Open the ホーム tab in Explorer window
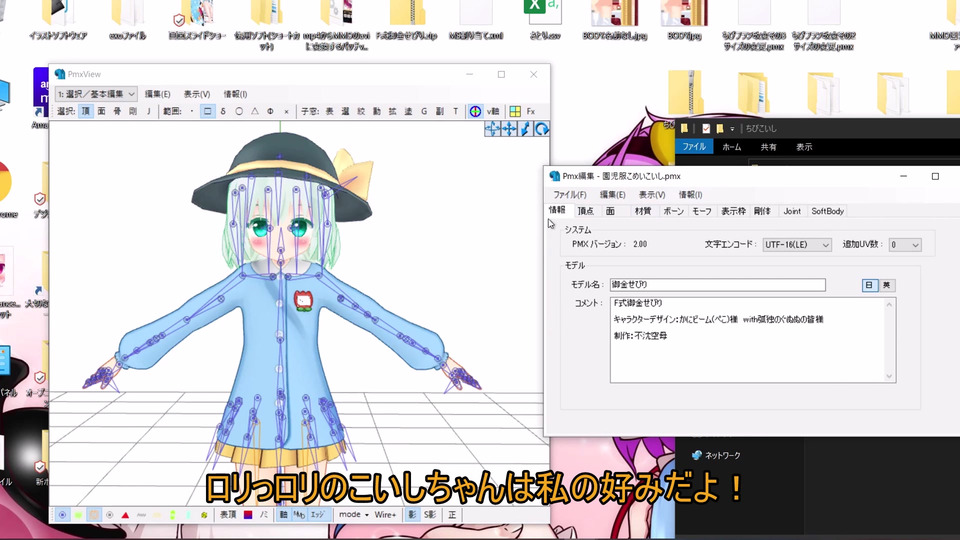The width and height of the screenshot is (960, 540). point(732,147)
